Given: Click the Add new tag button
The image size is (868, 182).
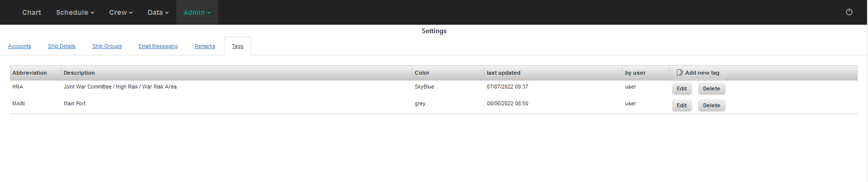Looking at the screenshot, I should pyautogui.click(x=698, y=73).
